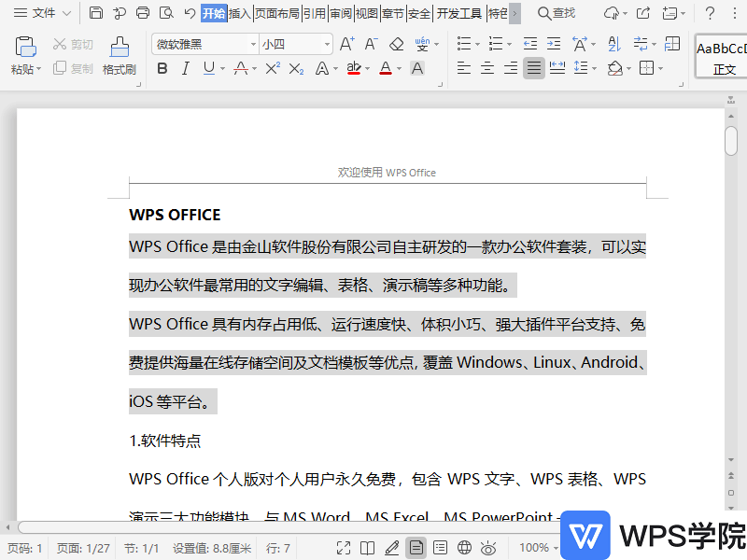This screenshot has width=747, height=560.
Task: Open print preview from the quick toolbar
Action: pyautogui.click(x=166, y=13)
